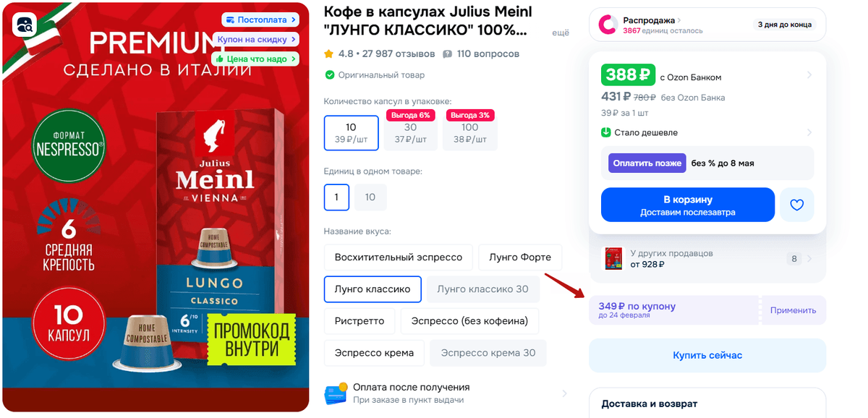Viewport: 868px width, 418px height.
Task: Click the yellow rating star icon
Action: pyautogui.click(x=329, y=54)
